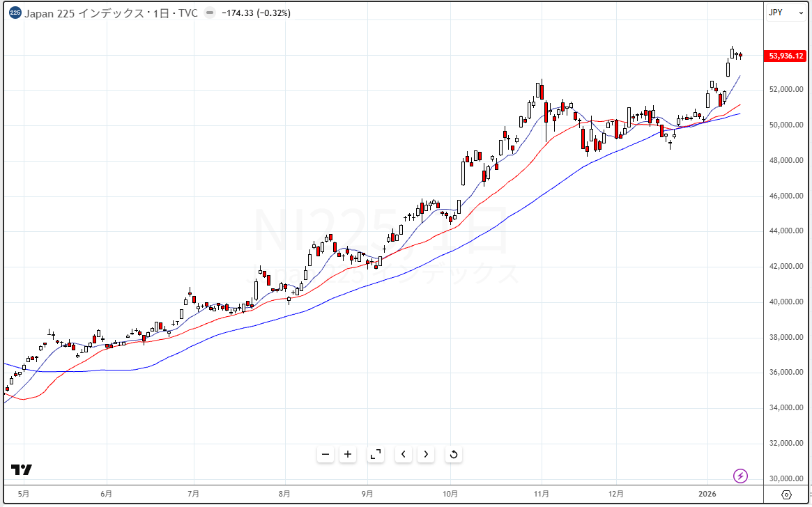Image resolution: width=812 pixels, height=507 pixels.
Task: Select the 8月 label on time axis
Action: [284, 494]
